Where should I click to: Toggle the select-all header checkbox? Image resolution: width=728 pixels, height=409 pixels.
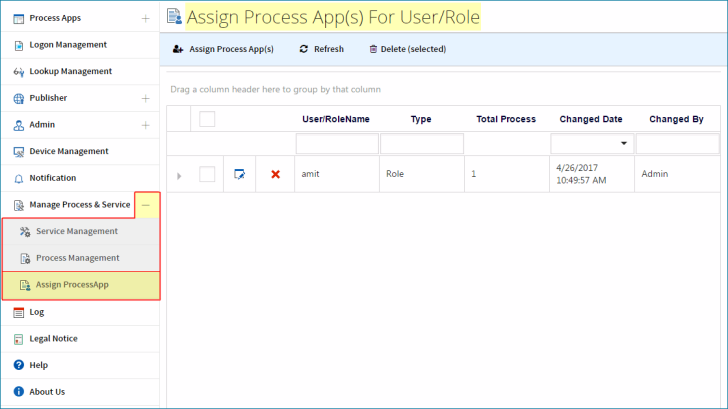(x=207, y=119)
